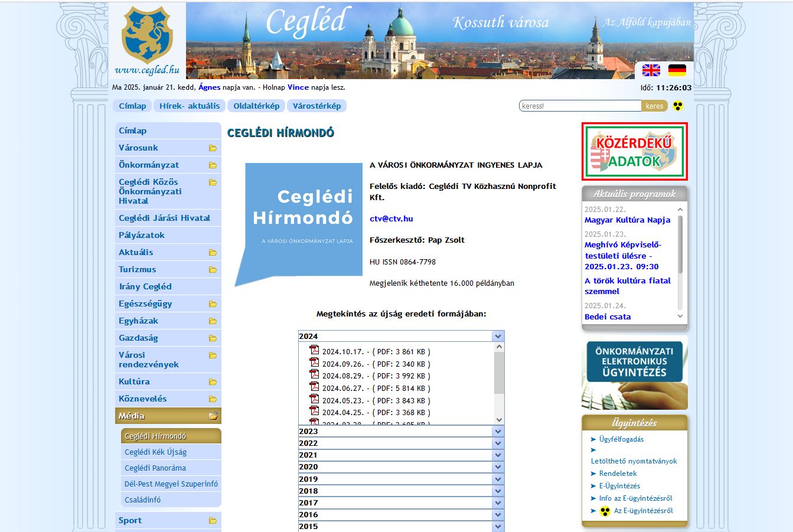
Task: Click scroll down arrow in Aktuális programok
Action: pos(680,316)
